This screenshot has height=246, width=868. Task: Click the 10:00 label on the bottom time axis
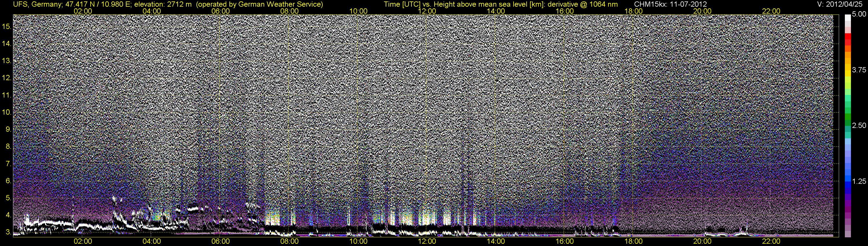click(x=358, y=241)
